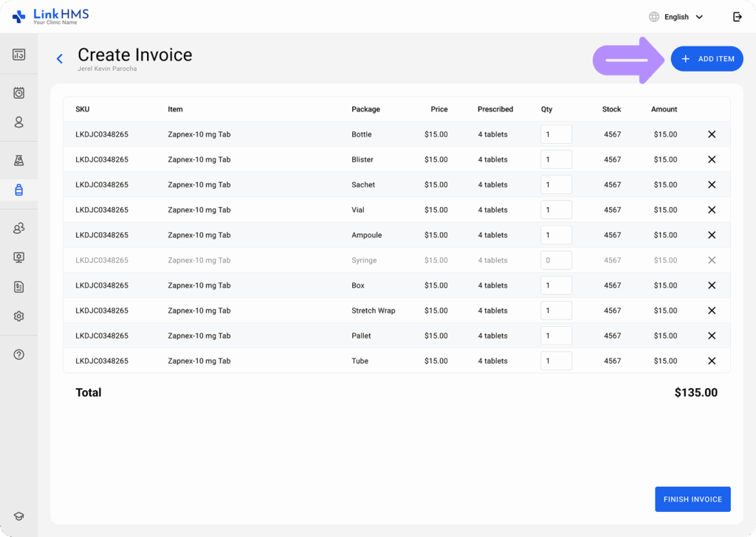This screenshot has height=537, width=756.
Task: Remove the Vial row item
Action: coord(712,210)
